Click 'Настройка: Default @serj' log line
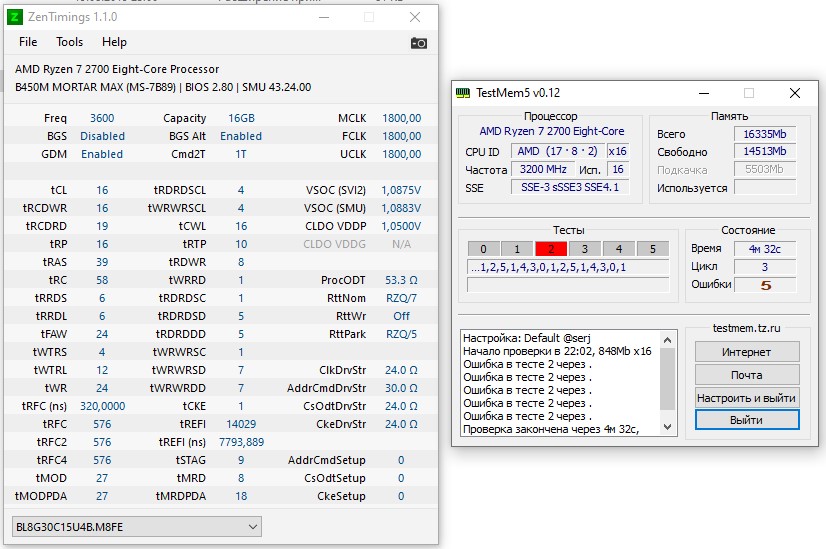Viewport: 826px width, 549px height. tap(527, 338)
